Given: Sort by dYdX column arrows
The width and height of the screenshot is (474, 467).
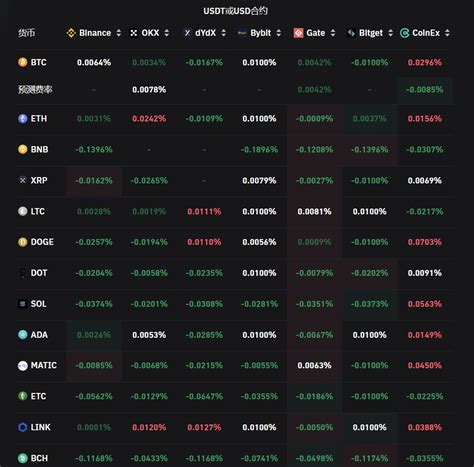Looking at the screenshot, I should (224, 33).
